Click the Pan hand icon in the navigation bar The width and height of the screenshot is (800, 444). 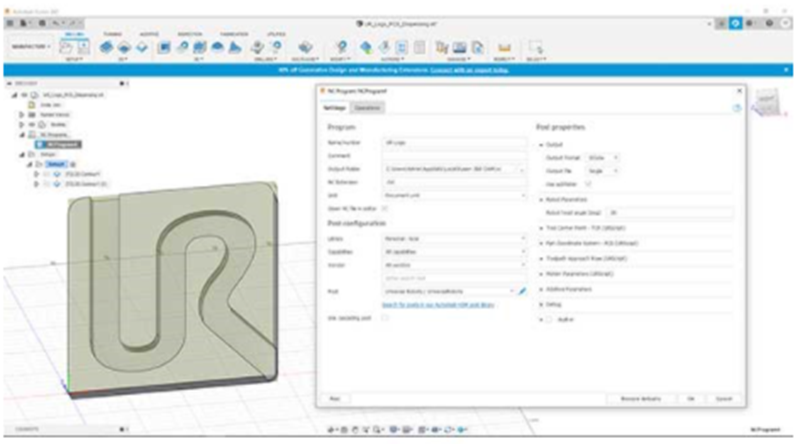pos(355,430)
